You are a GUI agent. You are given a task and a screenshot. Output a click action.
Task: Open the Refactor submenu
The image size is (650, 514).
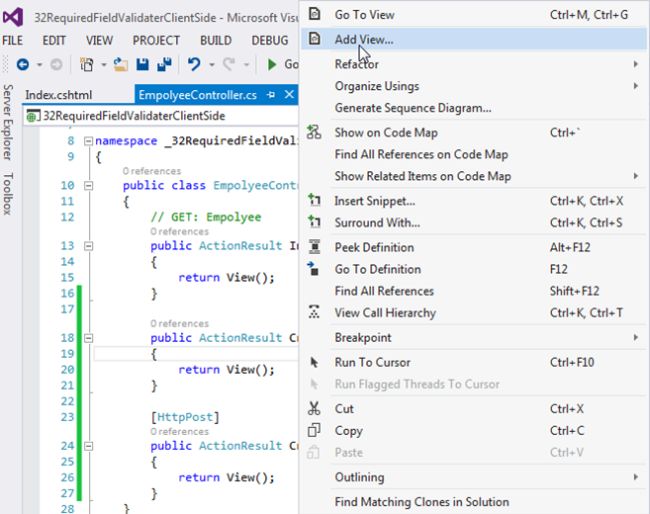(x=357, y=64)
